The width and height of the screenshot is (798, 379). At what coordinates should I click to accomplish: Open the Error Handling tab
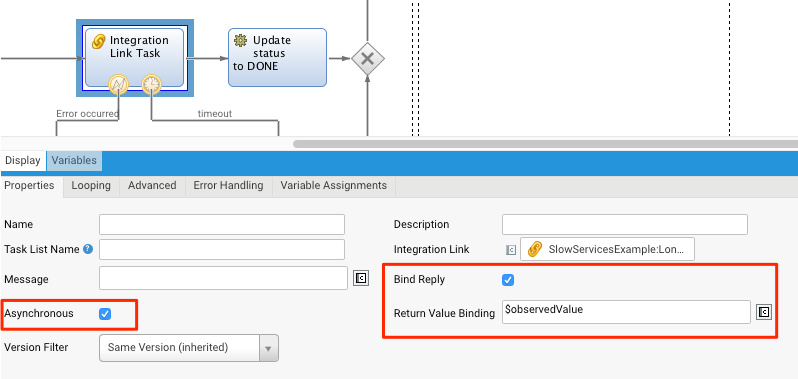pyautogui.click(x=229, y=186)
